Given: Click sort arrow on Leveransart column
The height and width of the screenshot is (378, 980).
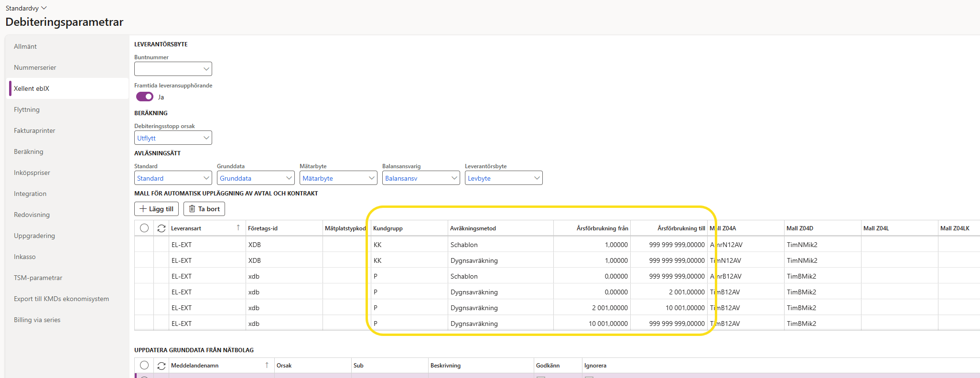Looking at the screenshot, I should coord(238,228).
